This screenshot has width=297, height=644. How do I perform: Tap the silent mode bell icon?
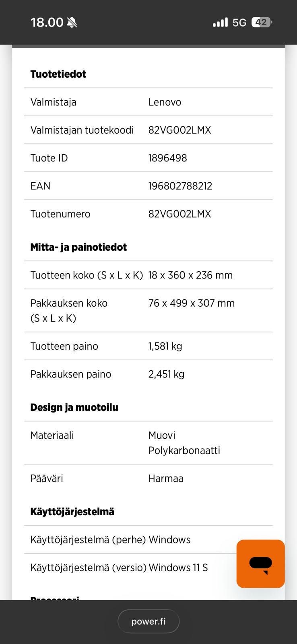tap(72, 23)
